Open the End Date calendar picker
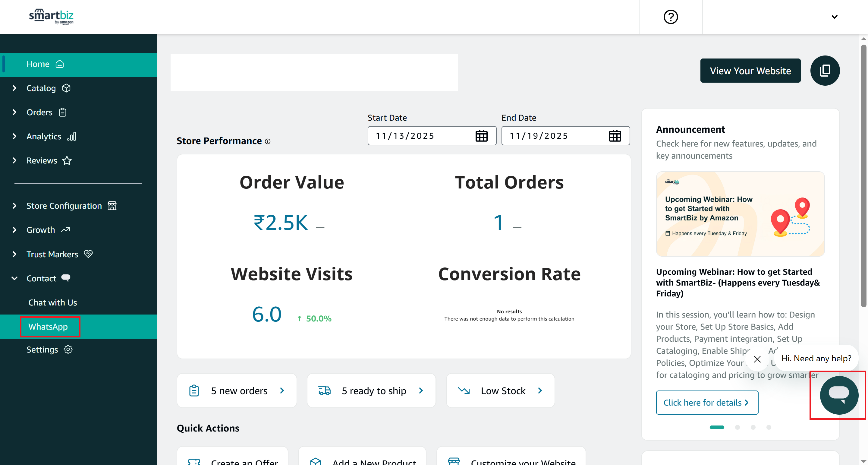 [615, 136]
